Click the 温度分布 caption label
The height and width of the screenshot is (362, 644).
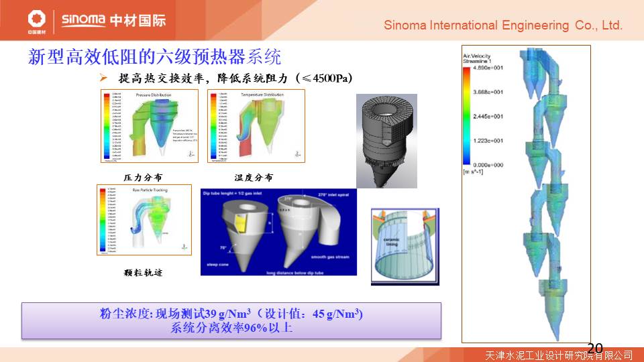pyautogui.click(x=253, y=178)
